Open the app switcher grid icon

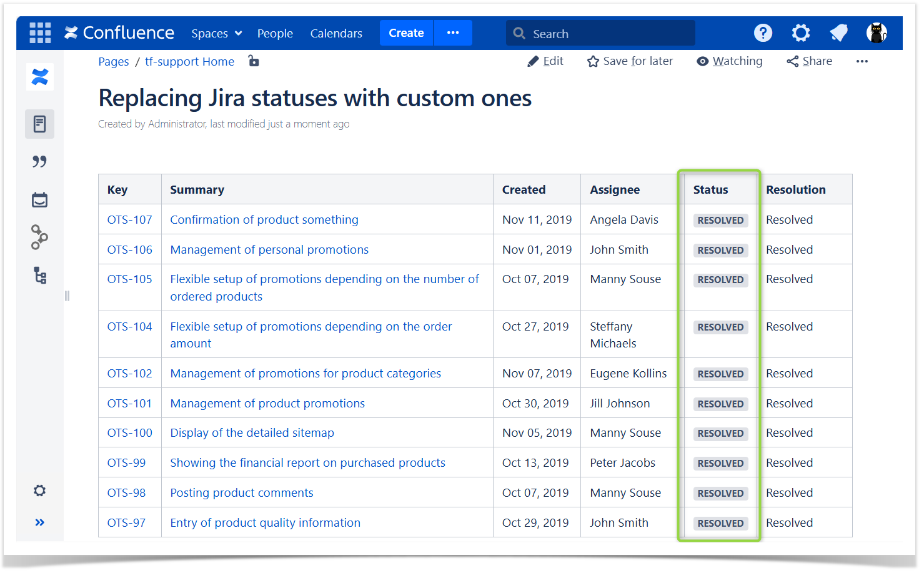point(40,33)
